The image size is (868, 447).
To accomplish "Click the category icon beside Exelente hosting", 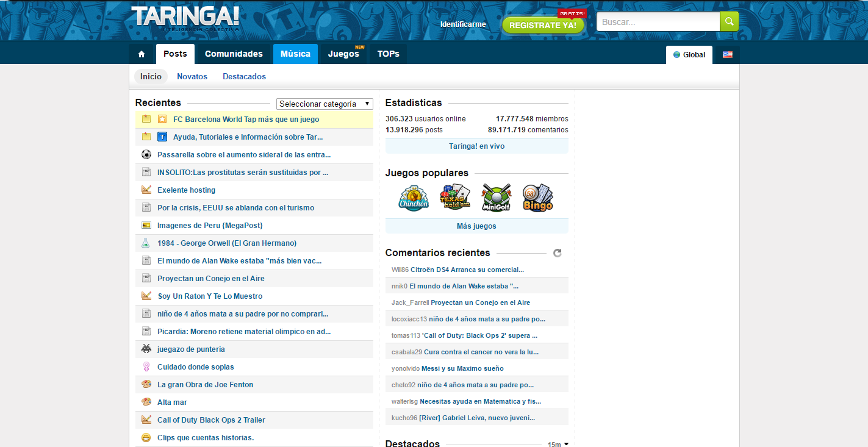I will coord(146,190).
